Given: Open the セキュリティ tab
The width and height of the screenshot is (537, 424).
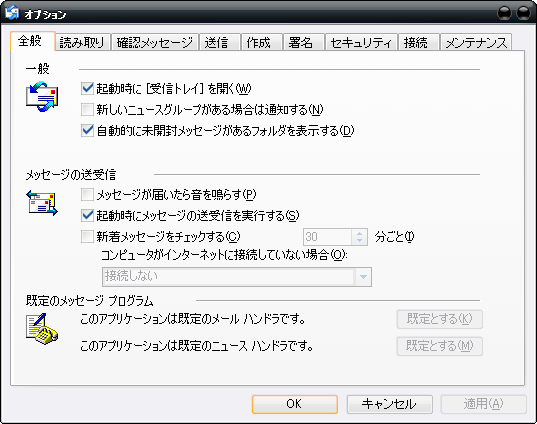Looking at the screenshot, I should 361,43.
